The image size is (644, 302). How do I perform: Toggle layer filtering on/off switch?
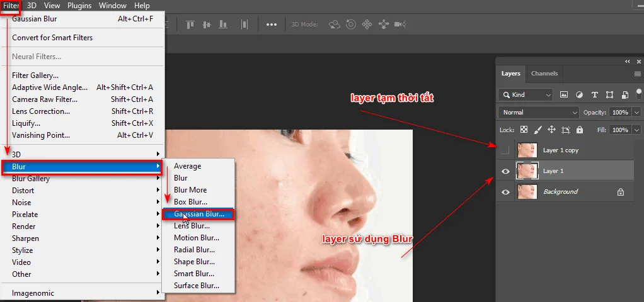pyautogui.click(x=639, y=92)
